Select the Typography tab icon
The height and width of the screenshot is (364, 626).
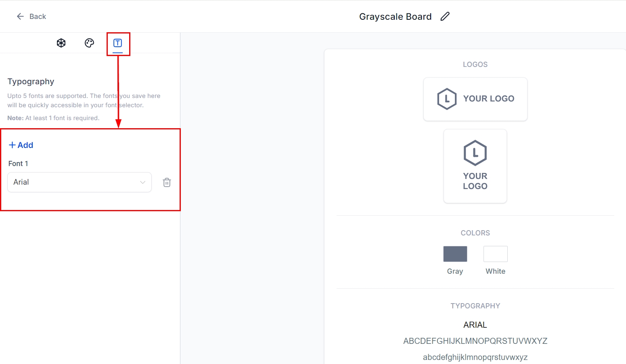tap(118, 43)
